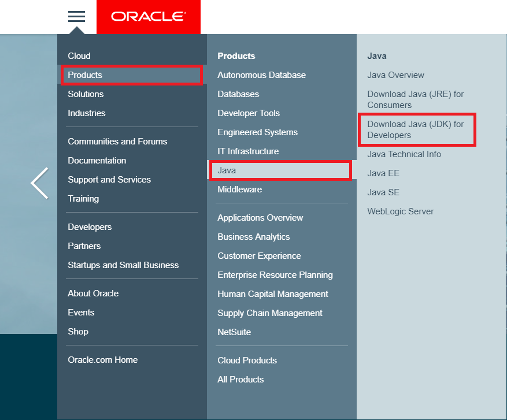Image resolution: width=507 pixels, height=420 pixels.
Task: Open Java Overview
Action: 396,75
